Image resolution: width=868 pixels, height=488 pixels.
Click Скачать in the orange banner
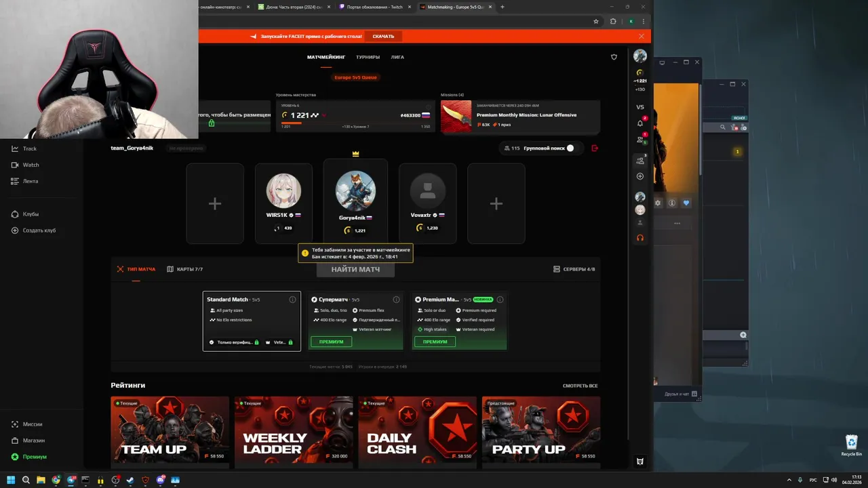pyautogui.click(x=383, y=36)
